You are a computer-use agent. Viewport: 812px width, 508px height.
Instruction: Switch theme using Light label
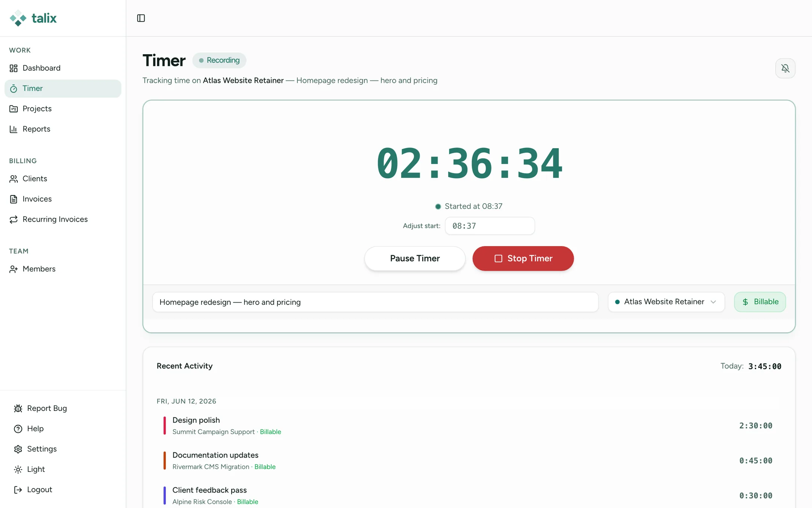click(36, 469)
